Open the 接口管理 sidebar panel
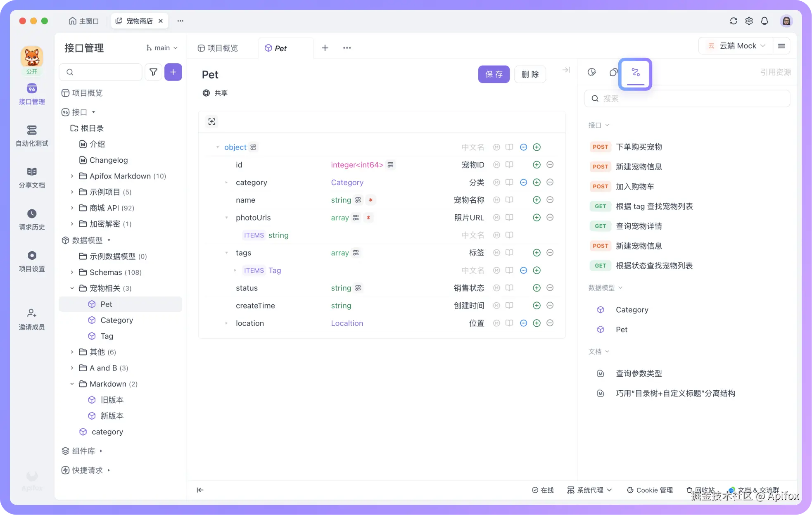Image resolution: width=812 pixels, height=515 pixels. [32, 94]
